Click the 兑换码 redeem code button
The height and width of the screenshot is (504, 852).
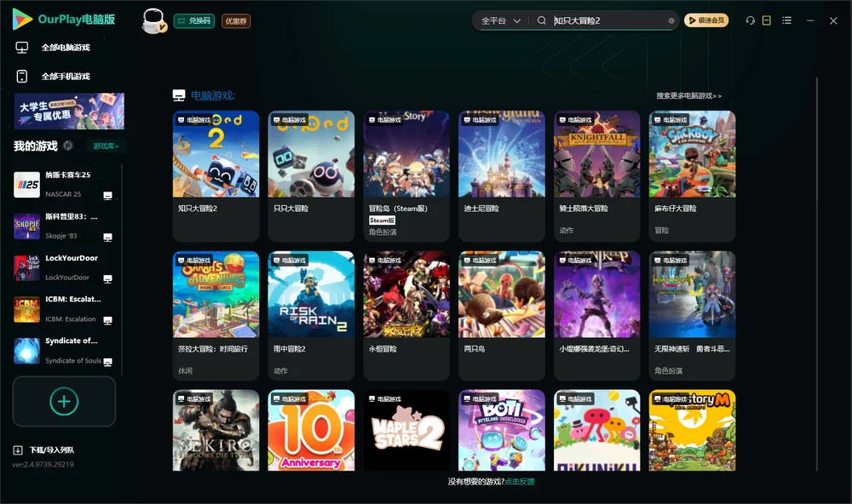point(194,21)
